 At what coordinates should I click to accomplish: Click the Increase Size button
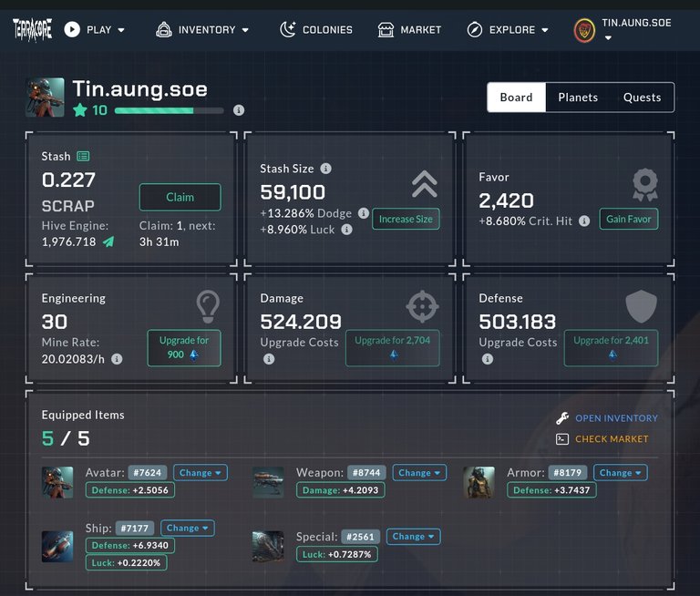click(406, 220)
